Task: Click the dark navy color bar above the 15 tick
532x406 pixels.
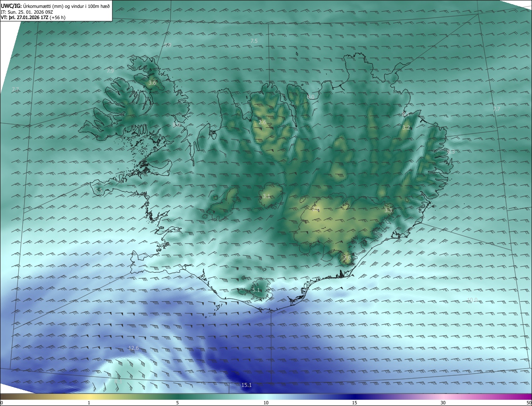Action: click(x=355, y=397)
